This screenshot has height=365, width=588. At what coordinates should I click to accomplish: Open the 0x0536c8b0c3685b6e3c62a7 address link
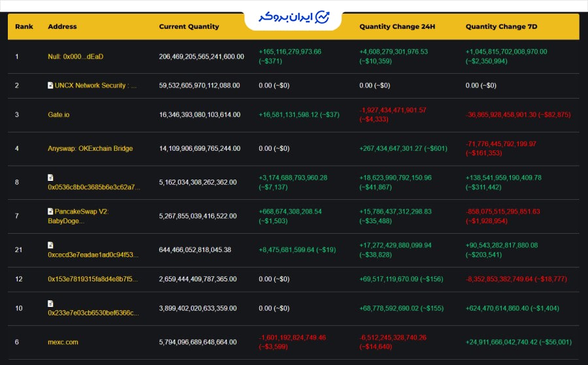pyautogui.click(x=93, y=187)
